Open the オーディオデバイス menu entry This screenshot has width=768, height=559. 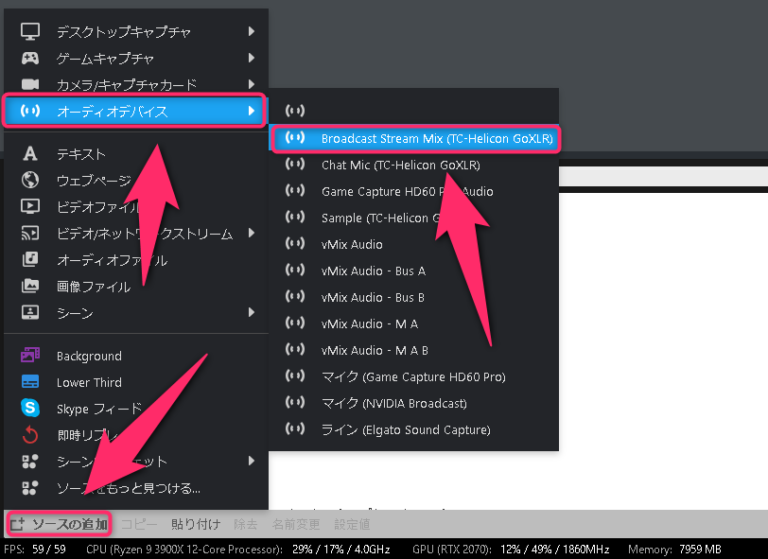(135, 111)
